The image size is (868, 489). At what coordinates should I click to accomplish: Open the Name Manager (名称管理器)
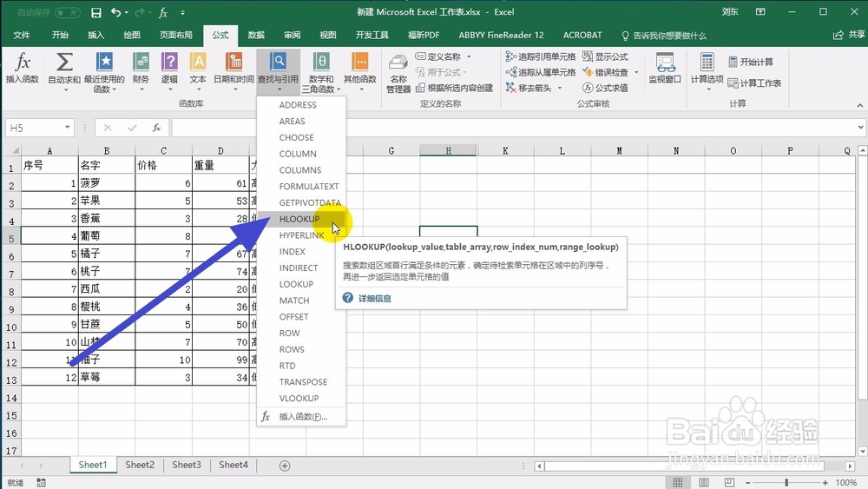(398, 73)
